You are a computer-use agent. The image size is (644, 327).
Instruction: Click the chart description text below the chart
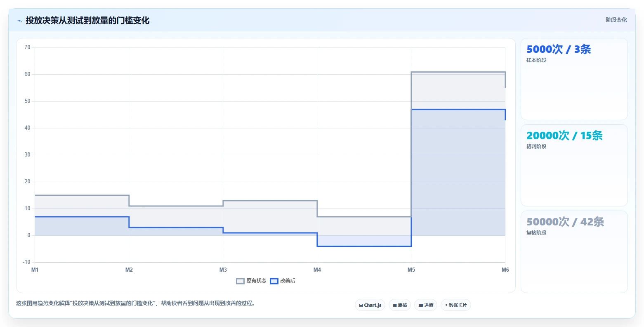[x=137, y=303]
